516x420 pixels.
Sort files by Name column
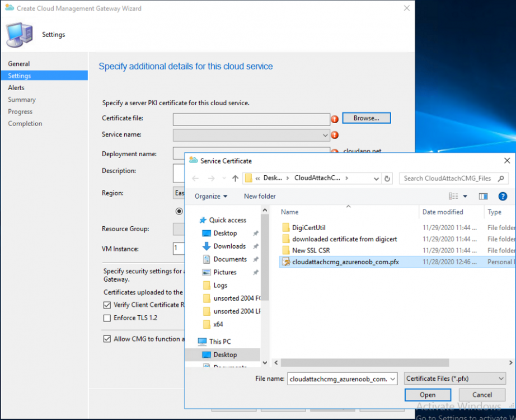coord(289,212)
